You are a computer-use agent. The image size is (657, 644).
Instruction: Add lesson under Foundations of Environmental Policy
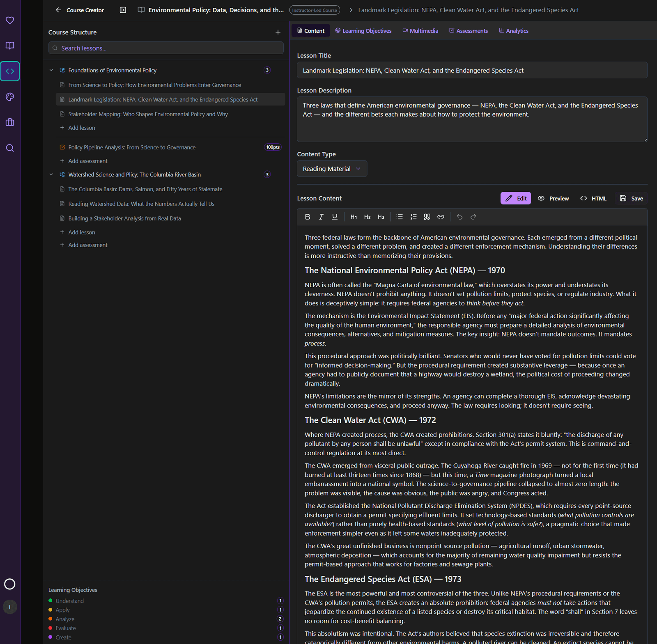pos(77,128)
